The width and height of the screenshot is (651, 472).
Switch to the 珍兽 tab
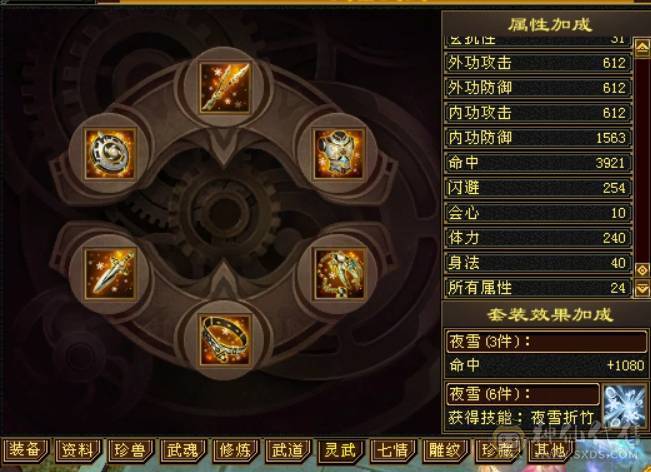(130, 450)
